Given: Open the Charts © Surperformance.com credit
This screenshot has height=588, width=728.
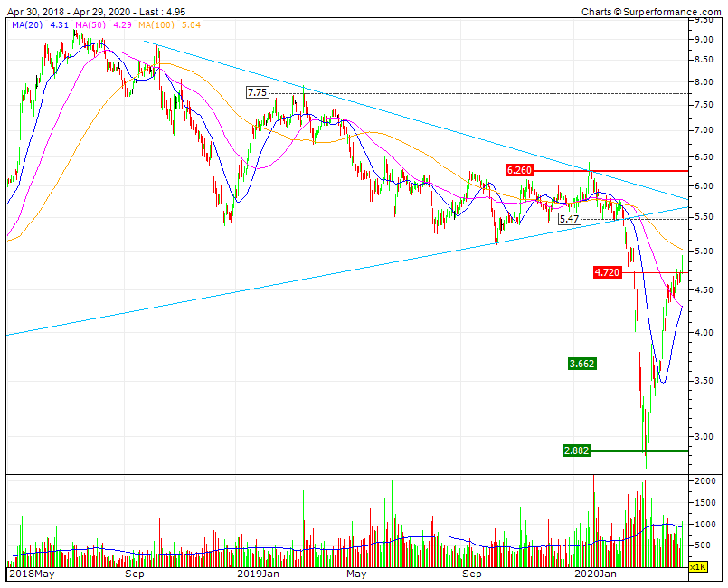Looking at the screenshot, I should pos(651,12).
